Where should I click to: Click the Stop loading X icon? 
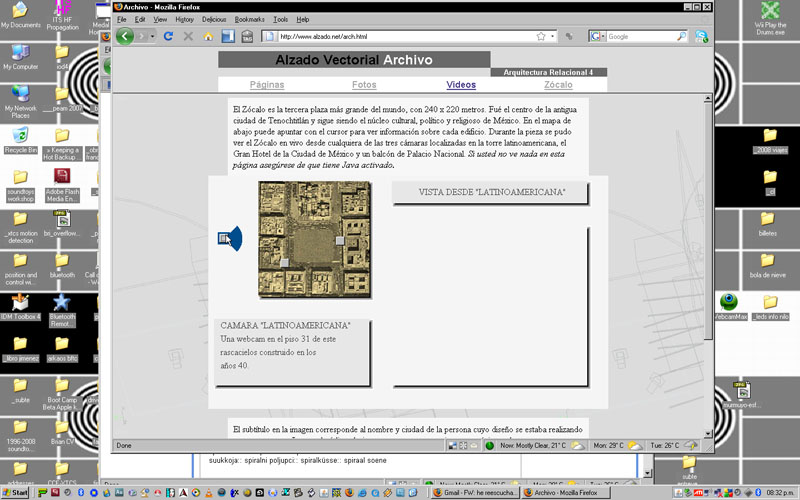188,36
